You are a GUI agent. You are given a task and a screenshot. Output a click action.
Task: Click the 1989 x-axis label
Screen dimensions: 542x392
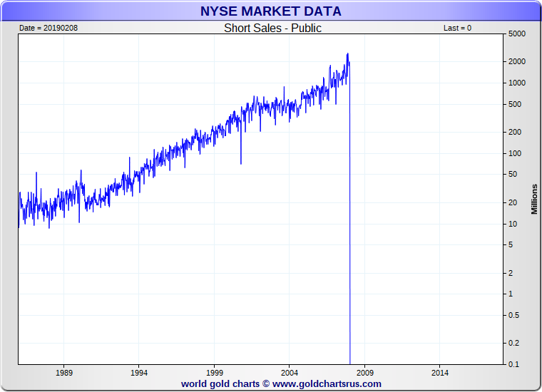(x=64, y=373)
